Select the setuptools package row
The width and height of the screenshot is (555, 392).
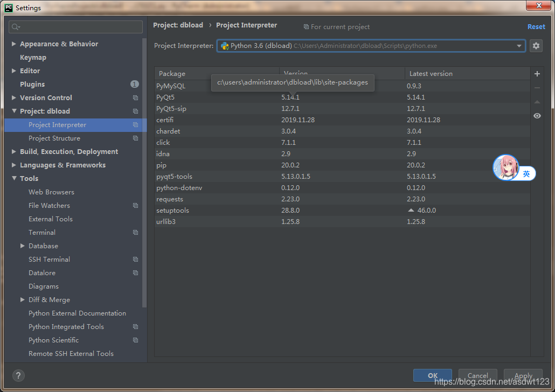tap(342, 210)
